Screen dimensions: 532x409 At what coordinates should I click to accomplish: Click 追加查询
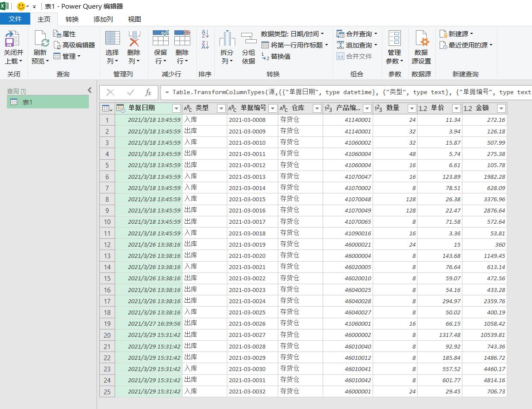click(357, 45)
